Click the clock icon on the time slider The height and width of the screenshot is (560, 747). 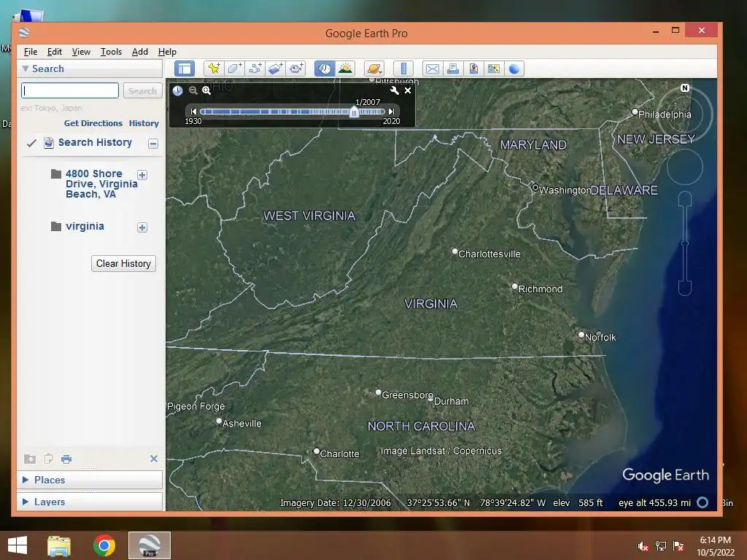(x=177, y=90)
